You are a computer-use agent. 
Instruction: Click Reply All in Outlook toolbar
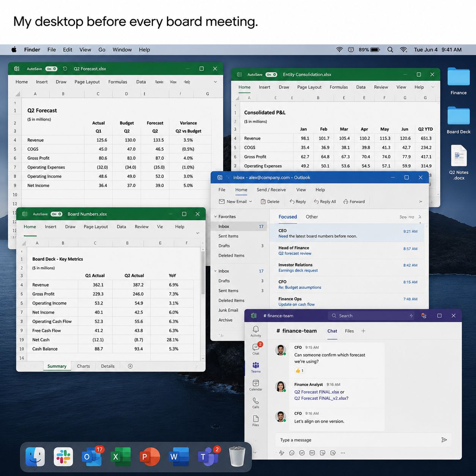[325, 202]
